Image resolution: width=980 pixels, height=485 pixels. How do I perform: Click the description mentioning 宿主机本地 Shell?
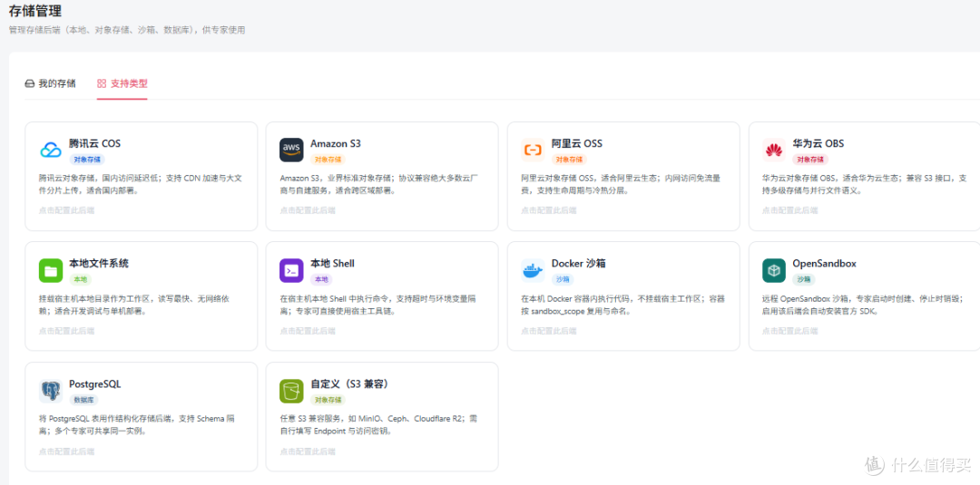click(378, 305)
